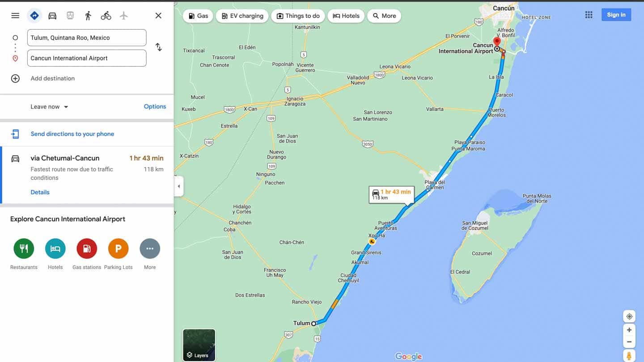Open the Google apps grid
644x362 pixels.
[x=589, y=15]
